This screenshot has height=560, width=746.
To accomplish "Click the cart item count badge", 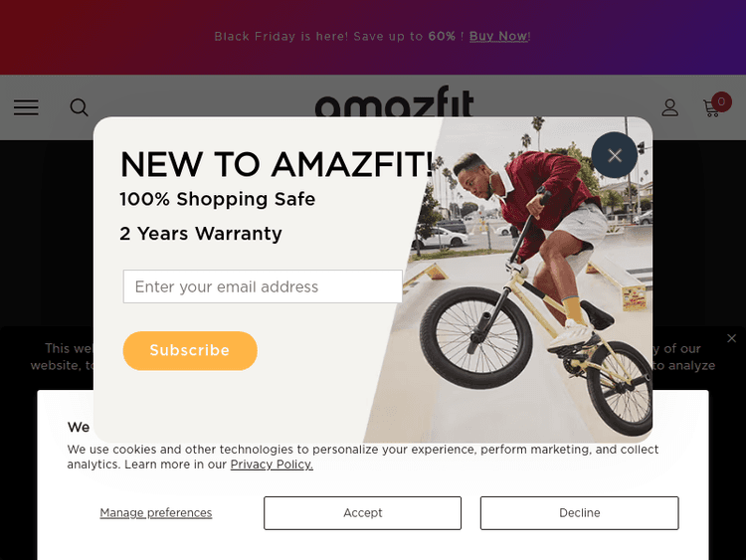I will point(721,100).
